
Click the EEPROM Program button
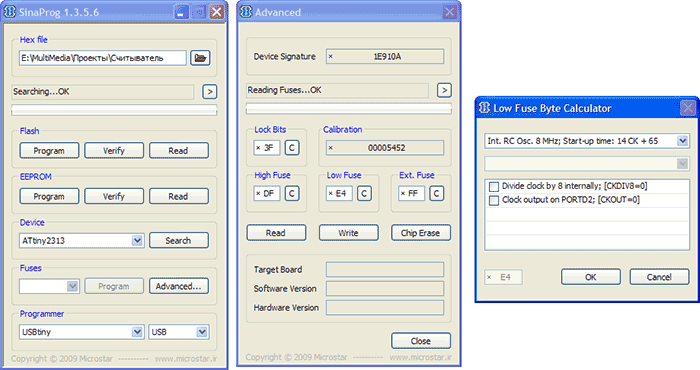[49, 196]
